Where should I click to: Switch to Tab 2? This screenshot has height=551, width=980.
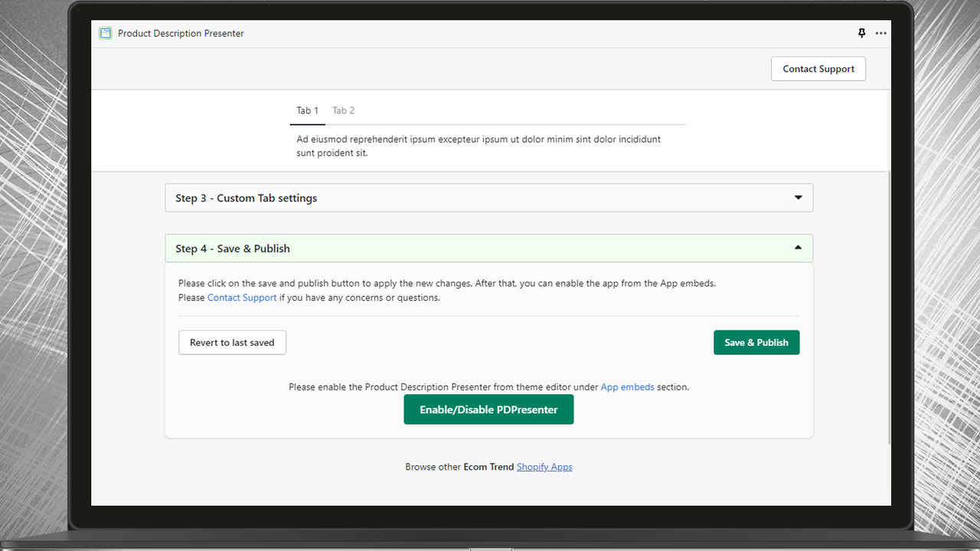coord(343,110)
